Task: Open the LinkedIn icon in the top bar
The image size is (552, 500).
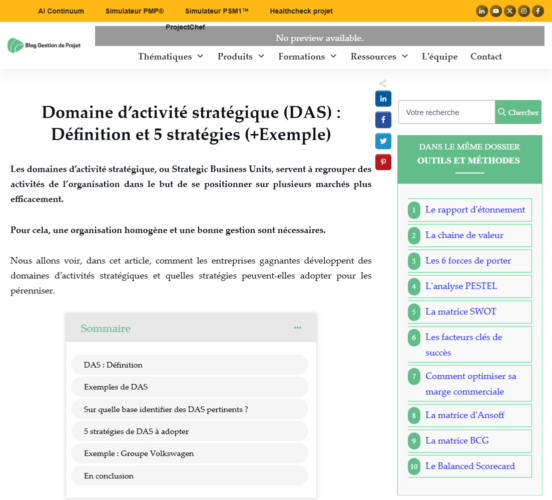Action: point(482,11)
